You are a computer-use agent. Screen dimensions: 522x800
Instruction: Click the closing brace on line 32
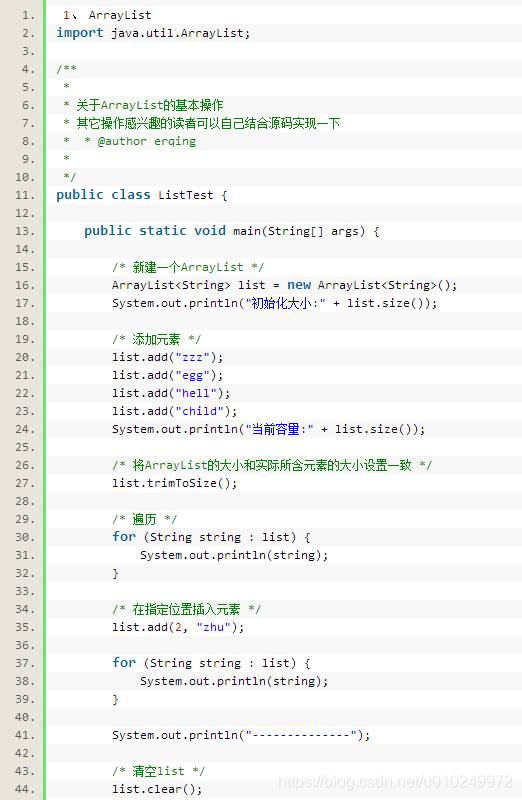click(115, 573)
